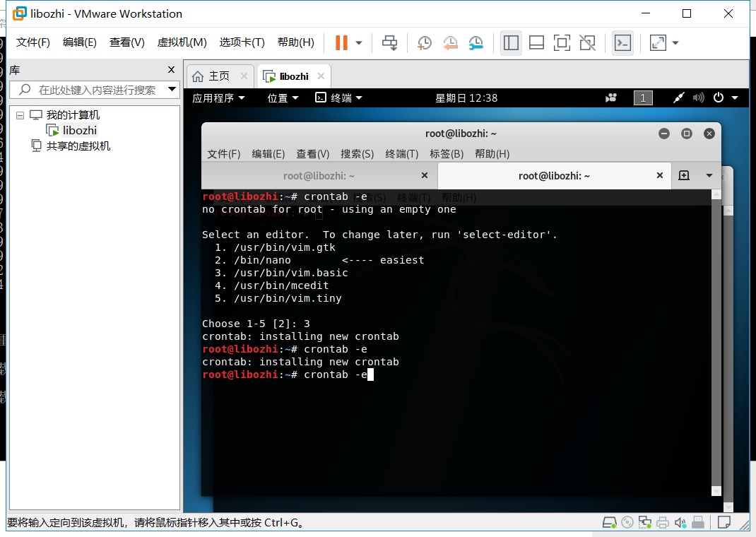
Task: Click the CD/DVD device status icon
Action: [x=627, y=522]
